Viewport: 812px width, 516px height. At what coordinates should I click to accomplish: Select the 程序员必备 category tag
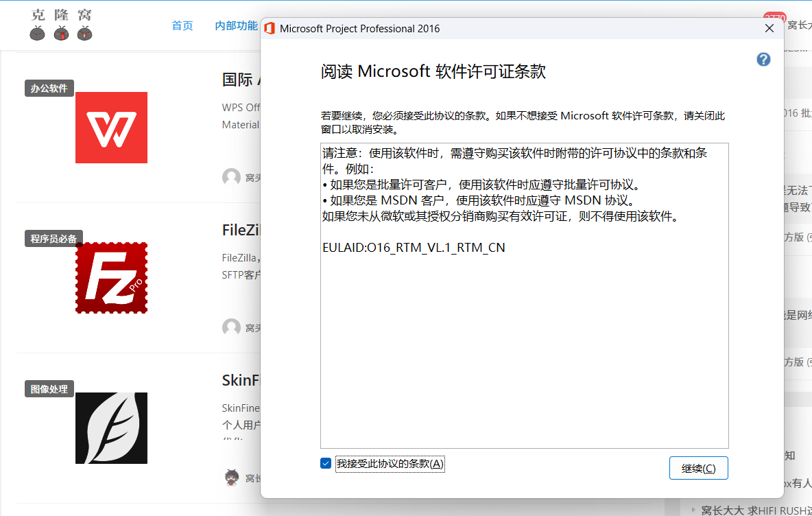[54, 238]
